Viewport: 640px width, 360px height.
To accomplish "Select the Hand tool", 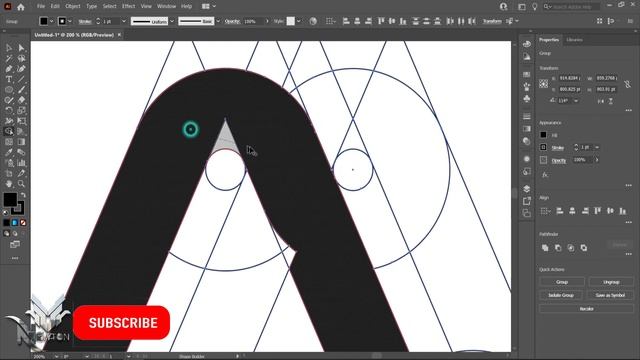I will [9, 184].
